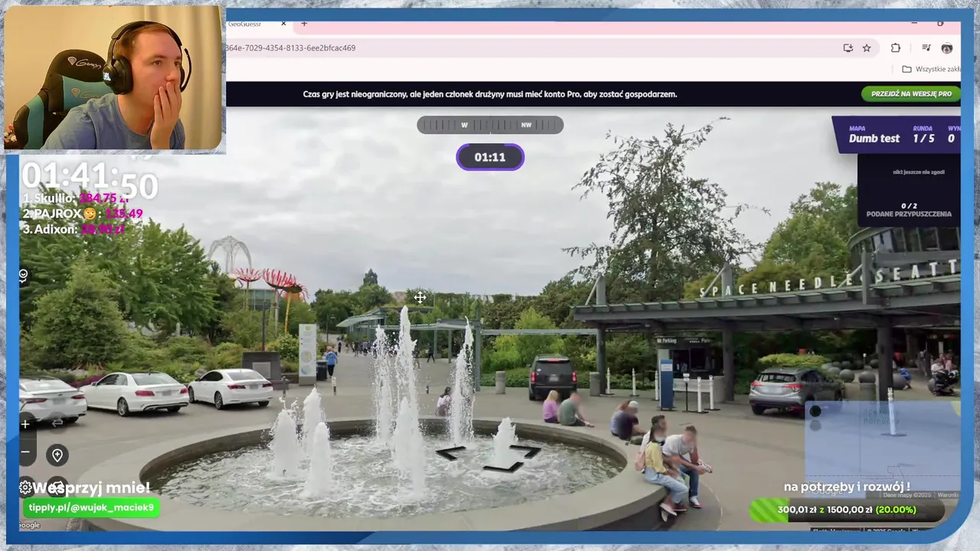Click the Pro account info banner text
Image resolution: width=980 pixels, height=551 pixels.
490,94
